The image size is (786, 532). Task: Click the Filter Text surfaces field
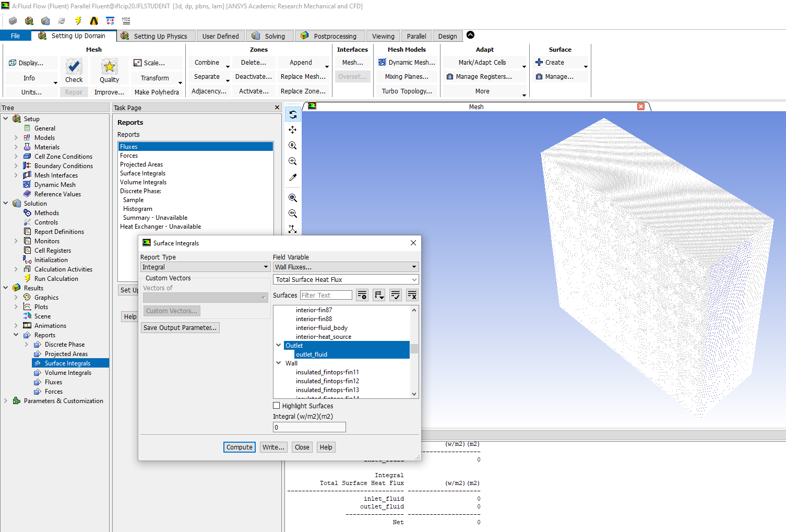[x=326, y=295]
